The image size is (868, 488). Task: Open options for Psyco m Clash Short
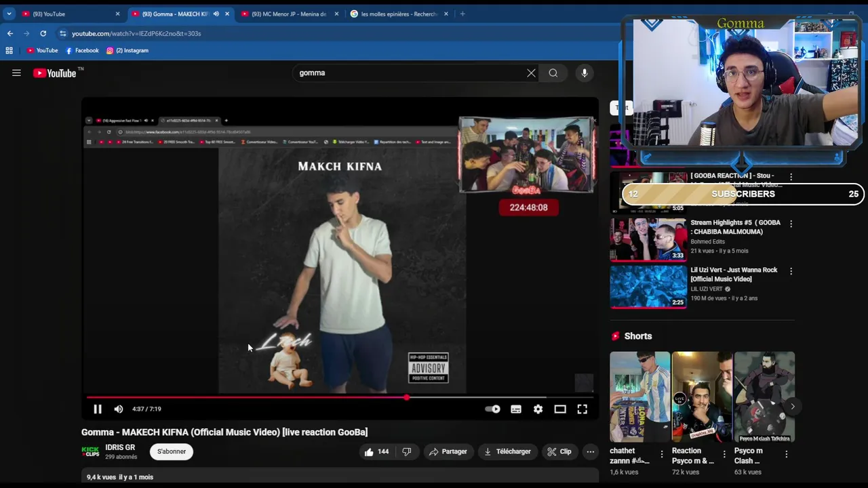[787, 454]
